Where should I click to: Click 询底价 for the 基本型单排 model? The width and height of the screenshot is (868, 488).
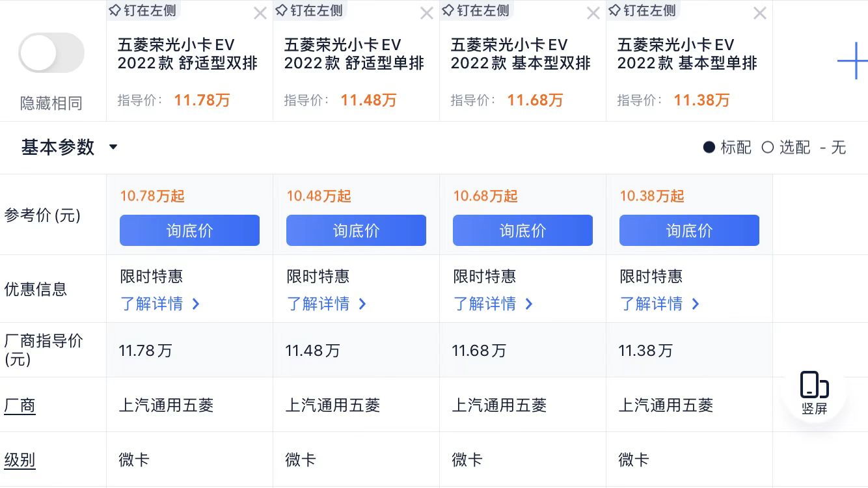[x=689, y=230]
